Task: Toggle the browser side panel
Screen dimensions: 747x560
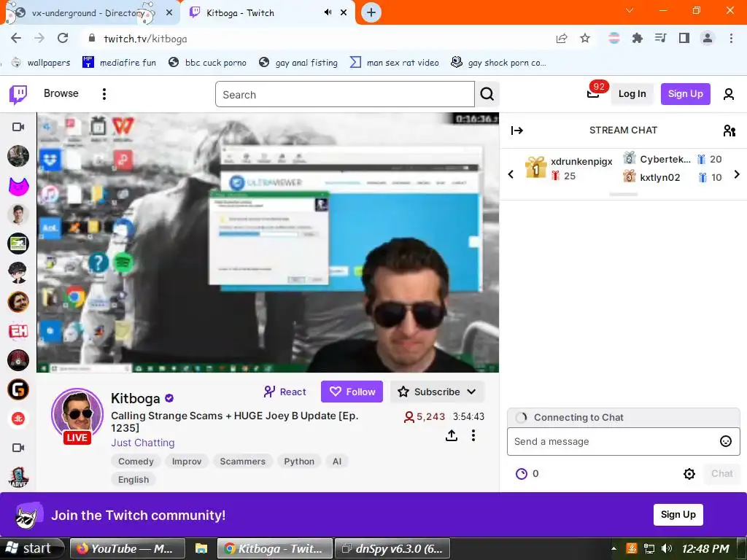Action: coord(684,38)
